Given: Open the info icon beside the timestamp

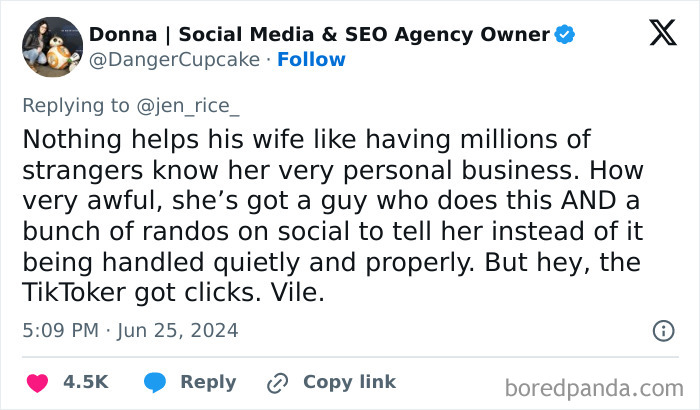Looking at the screenshot, I should point(662,330).
